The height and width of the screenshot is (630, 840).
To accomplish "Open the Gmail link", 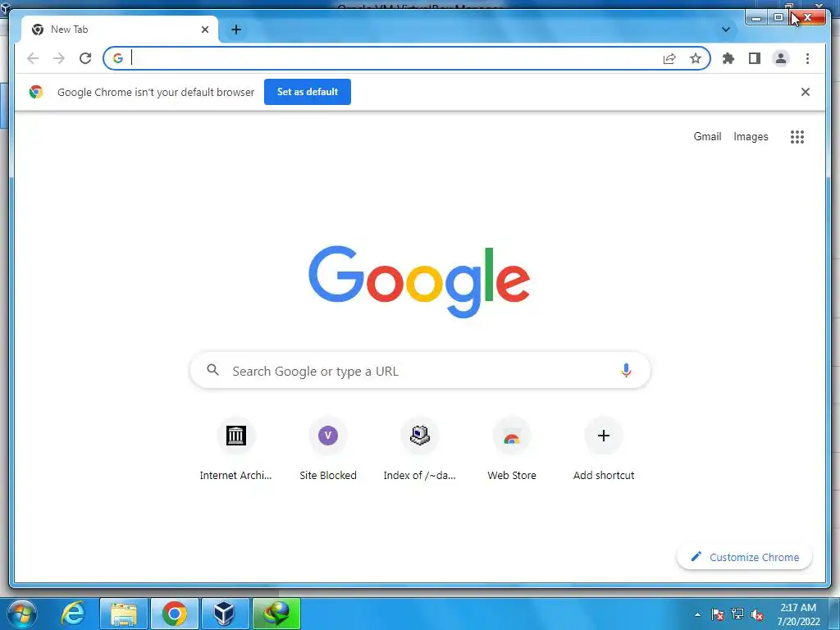I will coord(707,137).
